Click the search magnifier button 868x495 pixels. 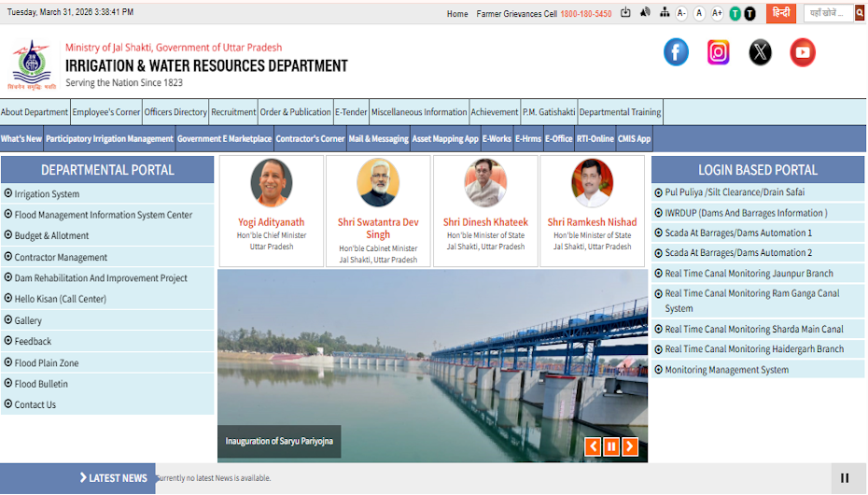click(860, 13)
